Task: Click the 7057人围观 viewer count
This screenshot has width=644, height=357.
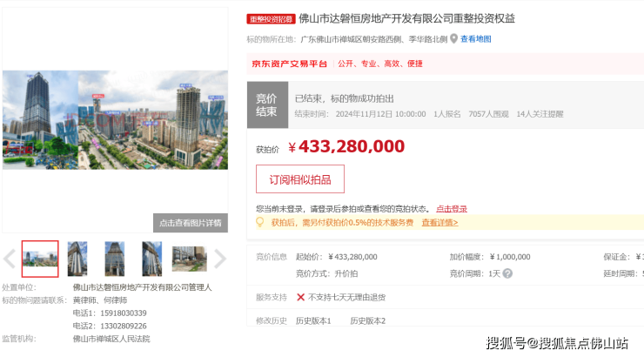Action: pos(488,114)
